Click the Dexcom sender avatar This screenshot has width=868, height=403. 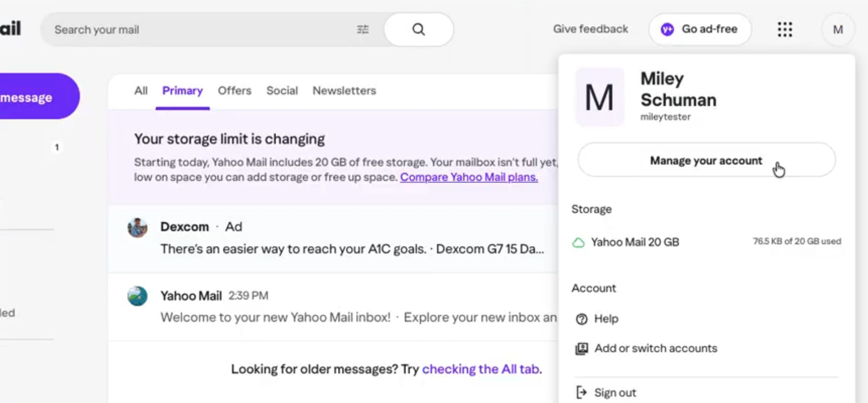coord(137,227)
